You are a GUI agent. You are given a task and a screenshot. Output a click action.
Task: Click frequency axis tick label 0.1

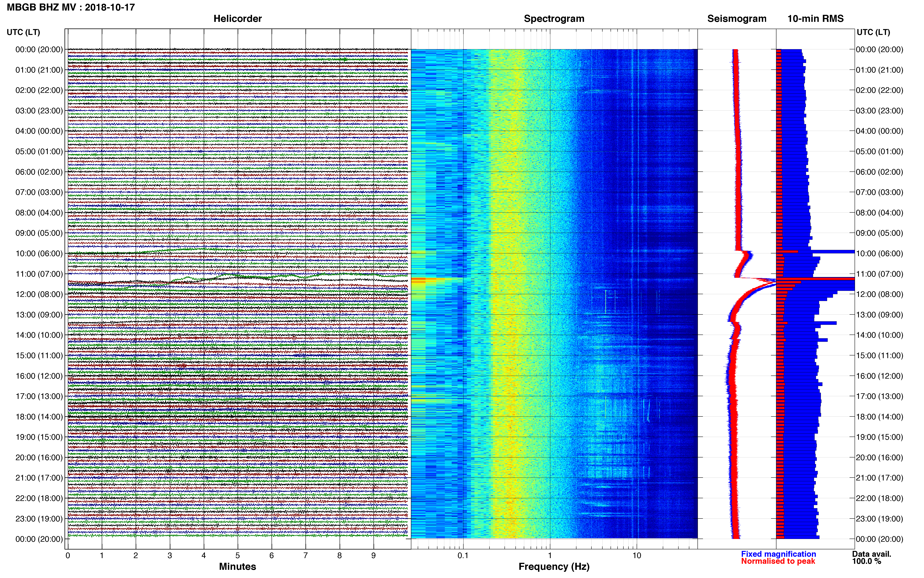(463, 555)
